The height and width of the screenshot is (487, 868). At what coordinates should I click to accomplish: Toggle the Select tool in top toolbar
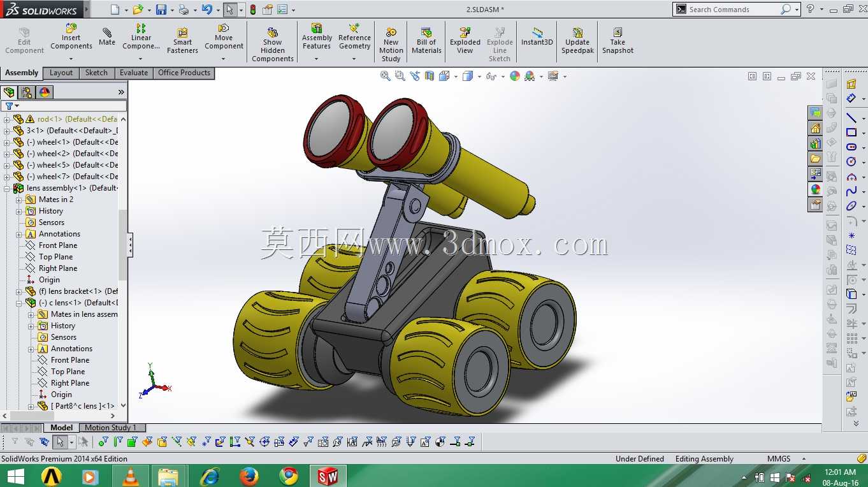coord(229,10)
